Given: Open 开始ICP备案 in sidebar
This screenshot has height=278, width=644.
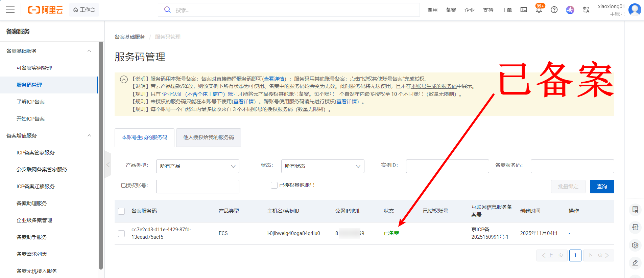Looking at the screenshot, I should (x=30, y=119).
